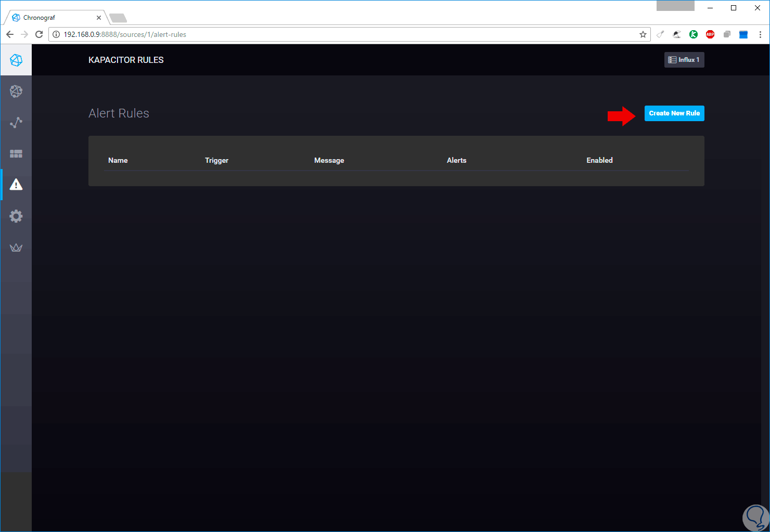Screen dimensions: 770x532
Task: Open the Admin crown icon
Action: pyautogui.click(x=16, y=248)
